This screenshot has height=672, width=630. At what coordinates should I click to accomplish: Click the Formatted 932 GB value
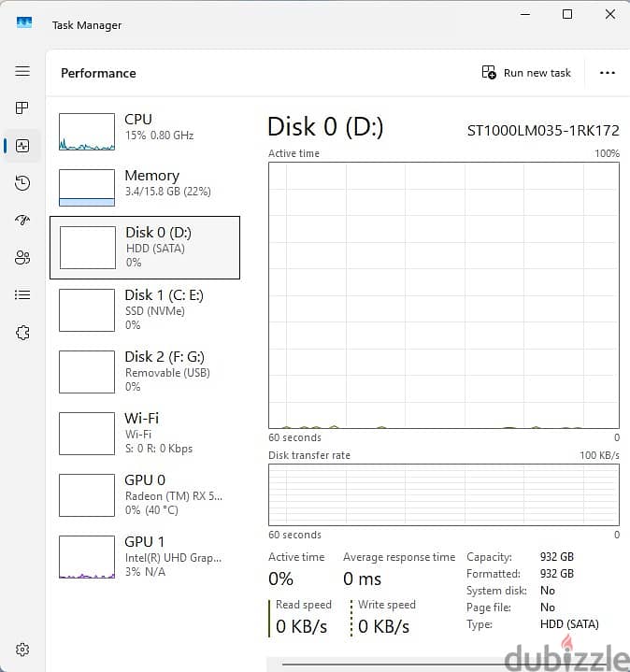pos(557,574)
